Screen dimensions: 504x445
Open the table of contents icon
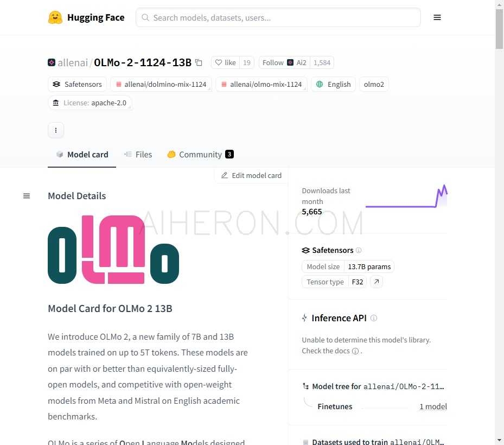coord(27,196)
